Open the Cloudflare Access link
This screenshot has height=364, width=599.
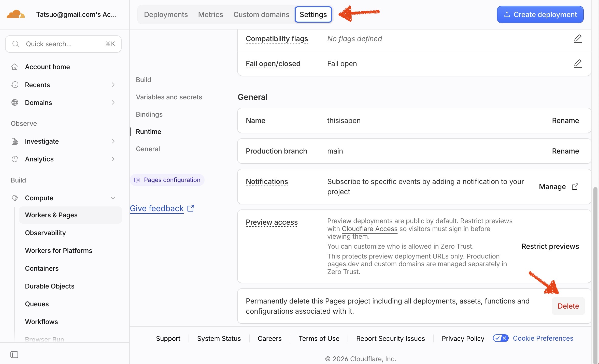(369, 229)
